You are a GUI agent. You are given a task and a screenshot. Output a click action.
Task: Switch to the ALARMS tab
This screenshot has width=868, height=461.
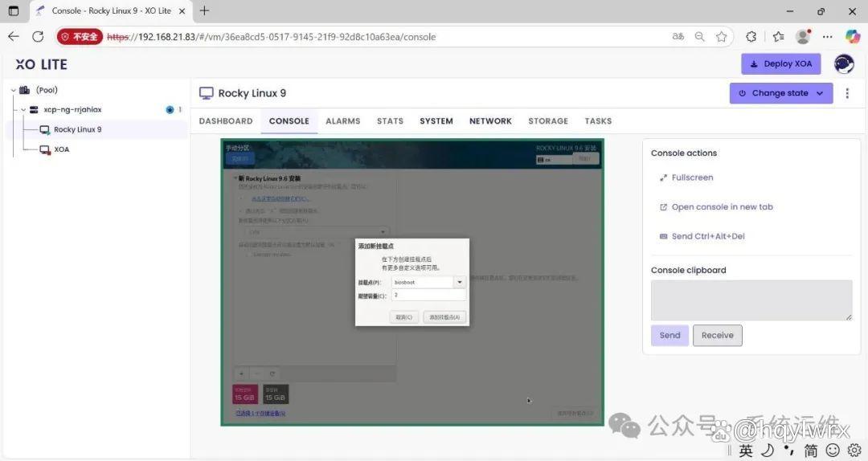[342, 120]
